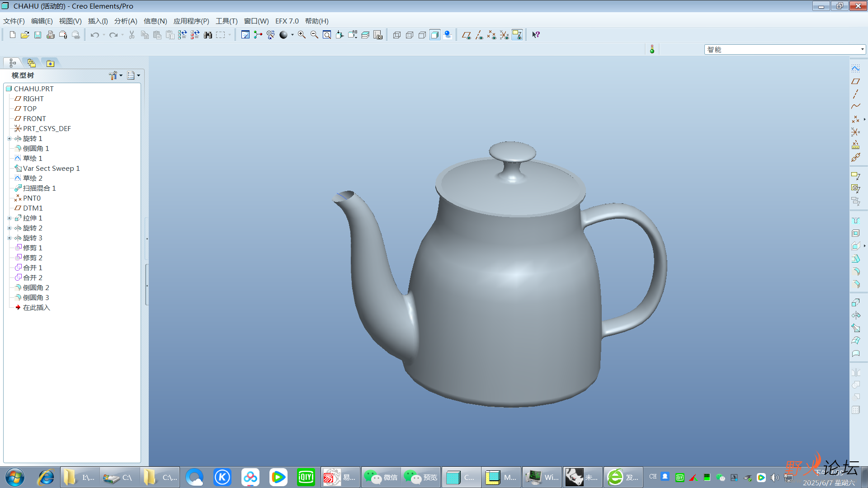The image size is (868, 488).
Task: Expand the 旋转 2 feature node
Action: [9, 228]
